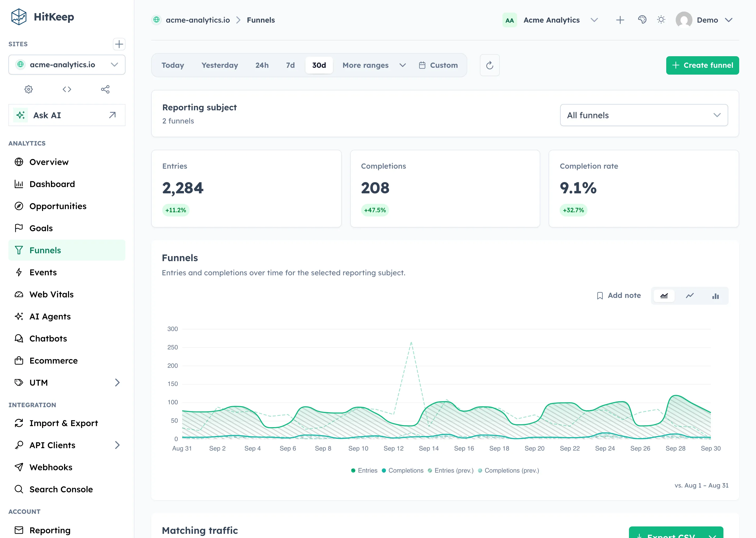Screen dimensions: 756x538
Task: Open the Dashboard page
Action: pyautogui.click(x=67, y=184)
